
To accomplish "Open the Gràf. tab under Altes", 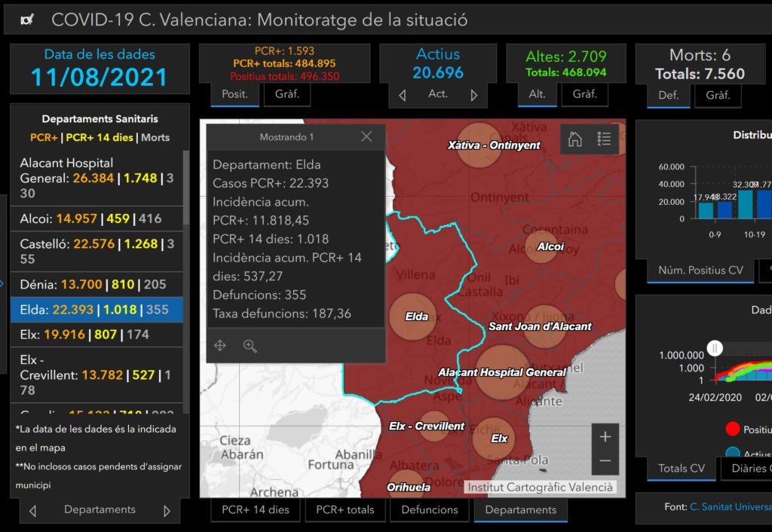I will [x=585, y=94].
